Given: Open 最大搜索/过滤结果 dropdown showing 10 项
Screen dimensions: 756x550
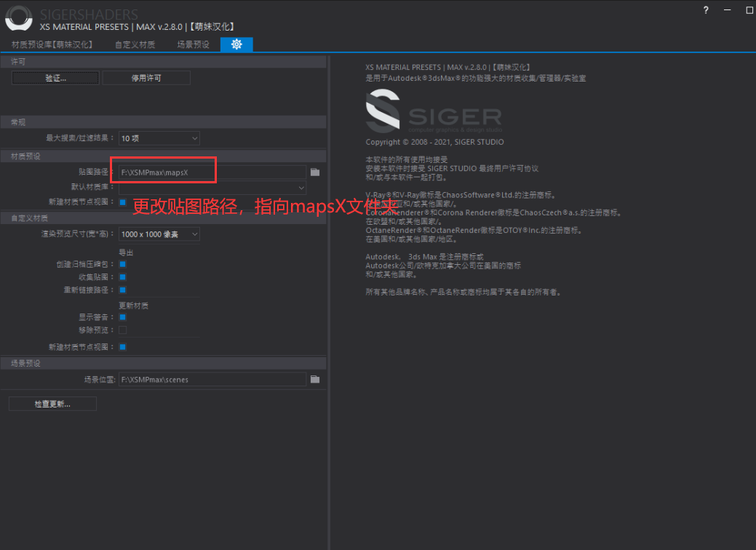Looking at the screenshot, I should click(x=159, y=138).
